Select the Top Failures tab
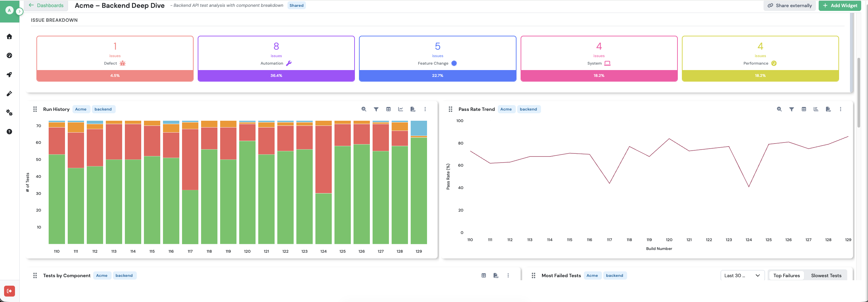The image size is (868, 302). point(786,275)
